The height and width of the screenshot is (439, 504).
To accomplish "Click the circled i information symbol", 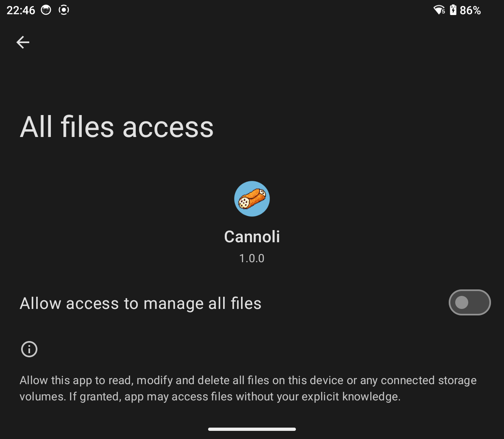I will pos(29,349).
